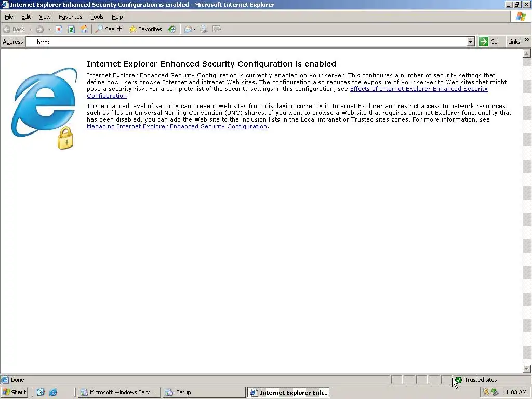
Task: Click the Mail toolbar icon
Action: (x=188, y=29)
